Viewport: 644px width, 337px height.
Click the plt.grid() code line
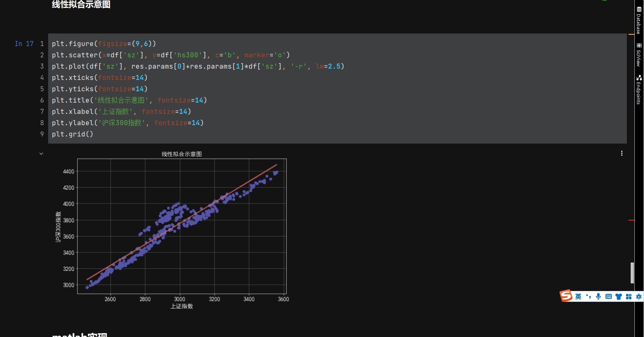tap(73, 134)
